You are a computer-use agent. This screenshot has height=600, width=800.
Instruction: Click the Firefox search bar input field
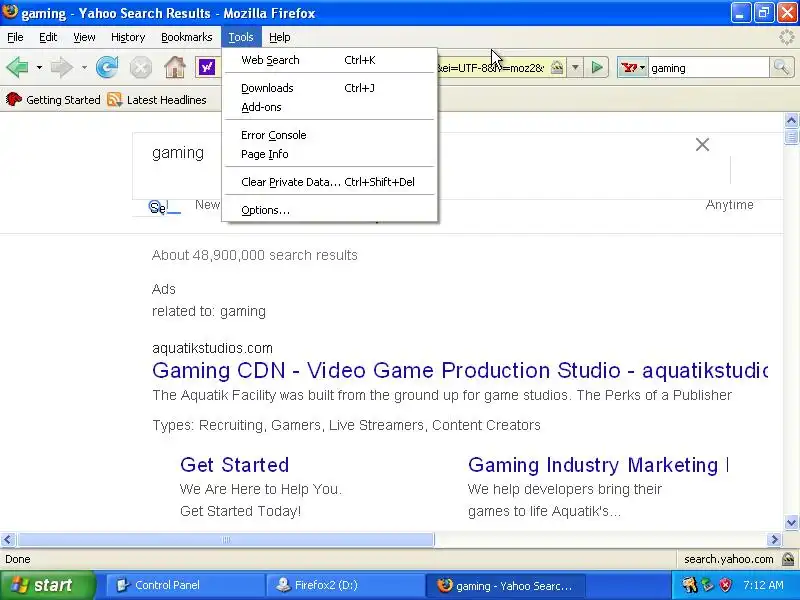click(708, 68)
